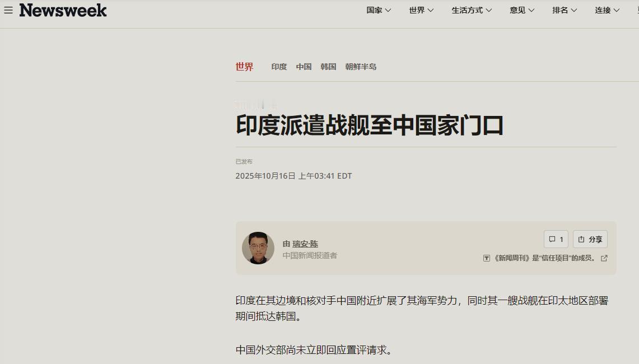This screenshot has width=639, height=364.
Task: Expand the 世界 navigation dropdown
Action: pos(421,10)
